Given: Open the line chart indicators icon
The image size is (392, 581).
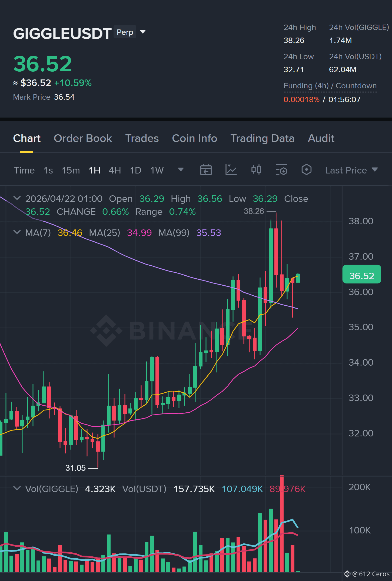Looking at the screenshot, I should [x=231, y=170].
